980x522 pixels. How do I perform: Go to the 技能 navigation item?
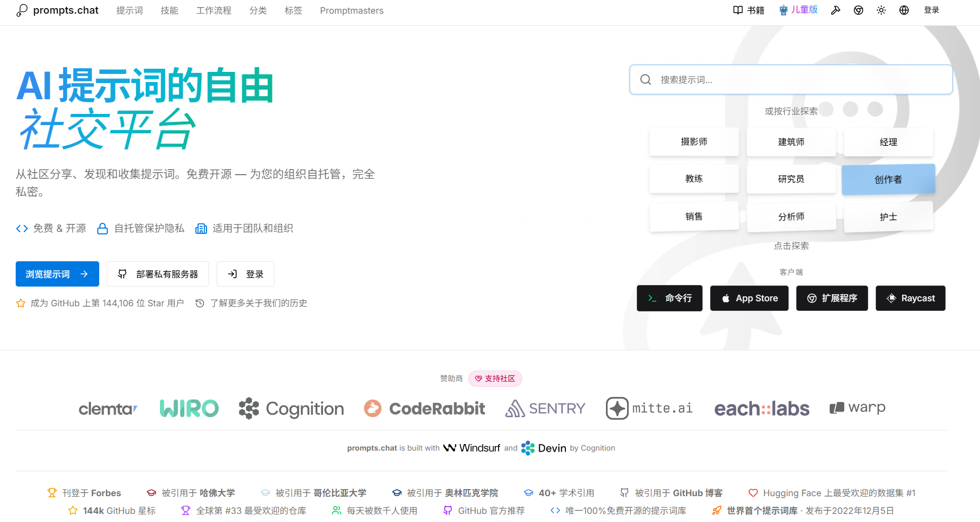click(170, 11)
